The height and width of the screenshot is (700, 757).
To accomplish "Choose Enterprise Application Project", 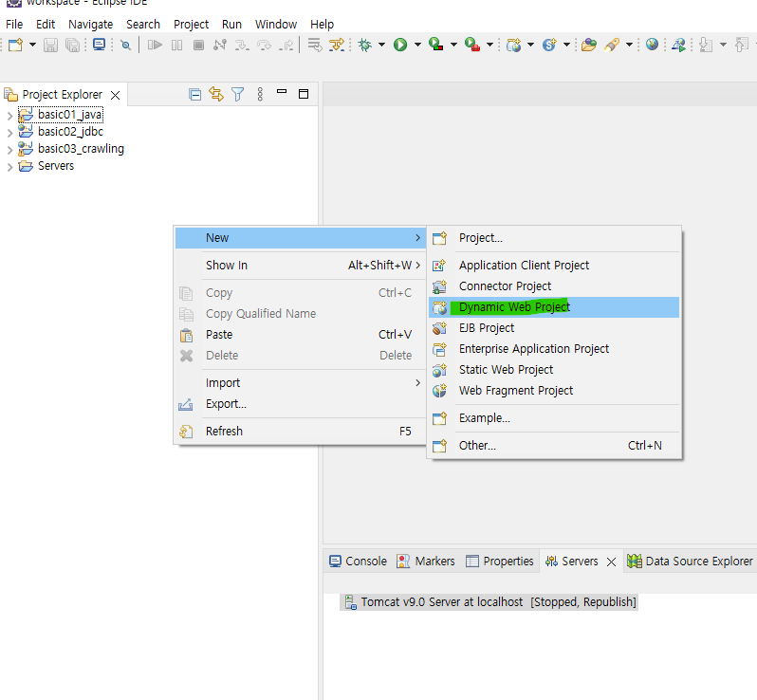I will [x=554, y=348].
